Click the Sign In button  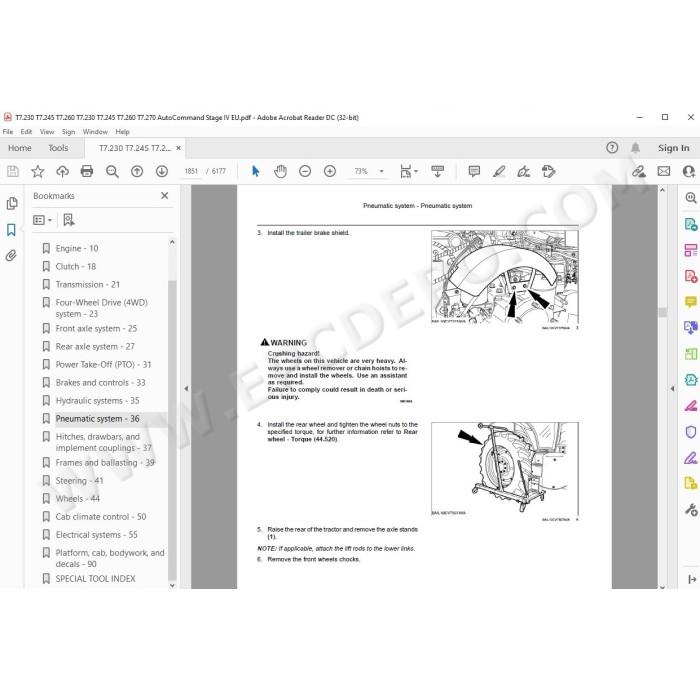[673, 148]
